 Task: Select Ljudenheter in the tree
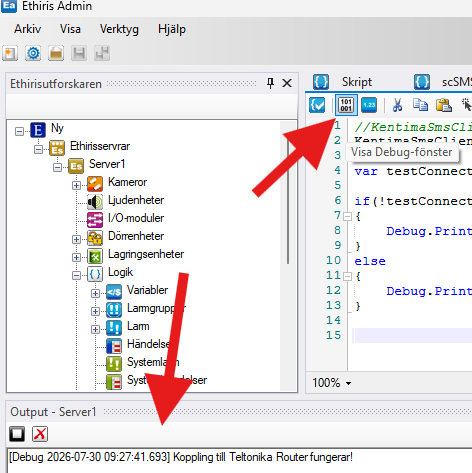(136, 200)
